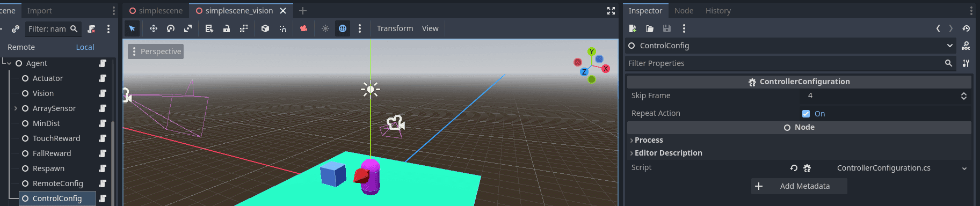The height and width of the screenshot is (206, 980).
Task: Switch to the Node tab
Action: [x=684, y=11]
